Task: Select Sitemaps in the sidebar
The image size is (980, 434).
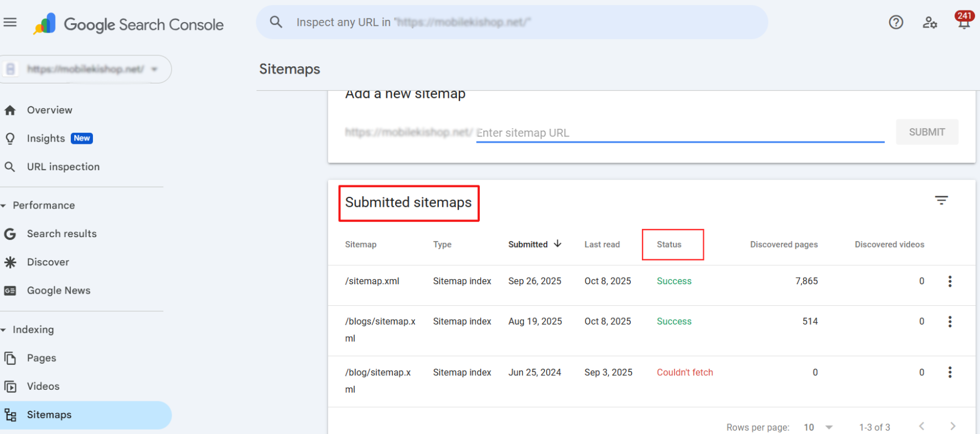Action: (x=86, y=415)
